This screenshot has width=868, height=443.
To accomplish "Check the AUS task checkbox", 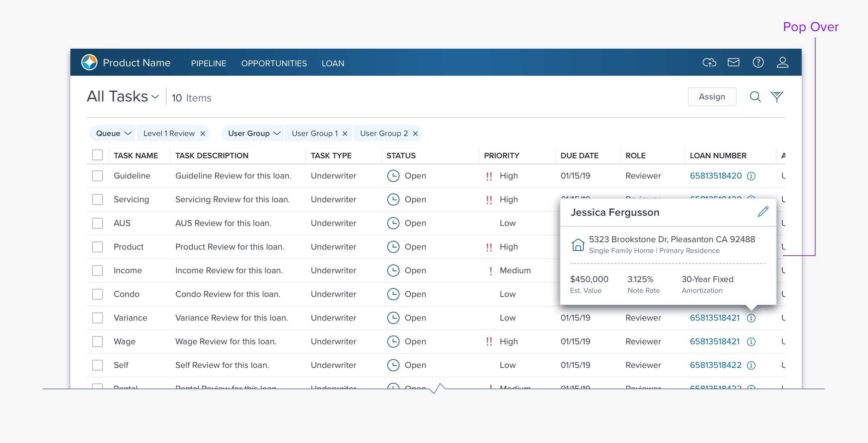I will point(97,223).
